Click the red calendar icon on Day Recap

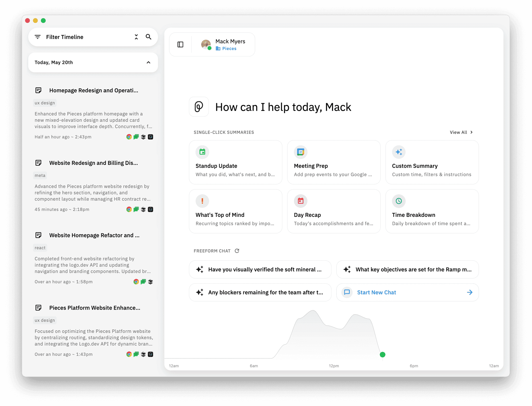click(301, 201)
